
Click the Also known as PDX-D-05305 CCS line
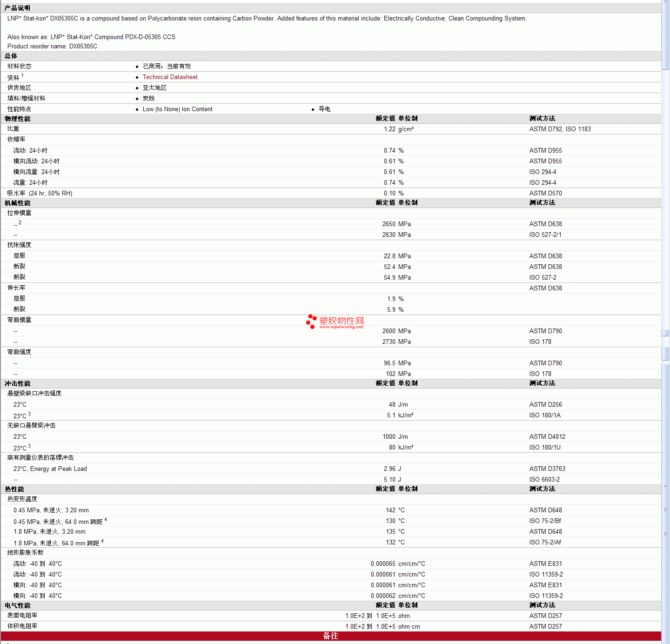[x=91, y=37]
